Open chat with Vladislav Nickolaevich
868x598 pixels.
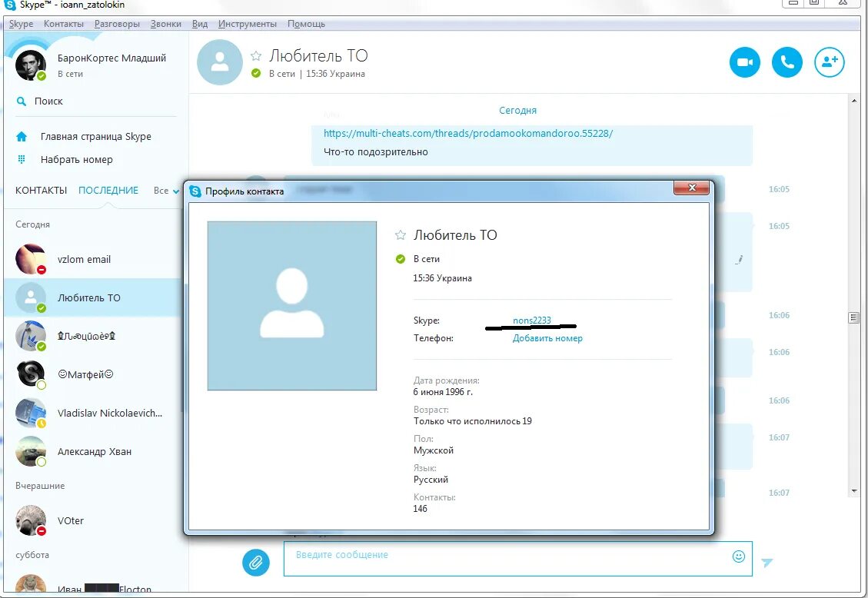(94, 414)
